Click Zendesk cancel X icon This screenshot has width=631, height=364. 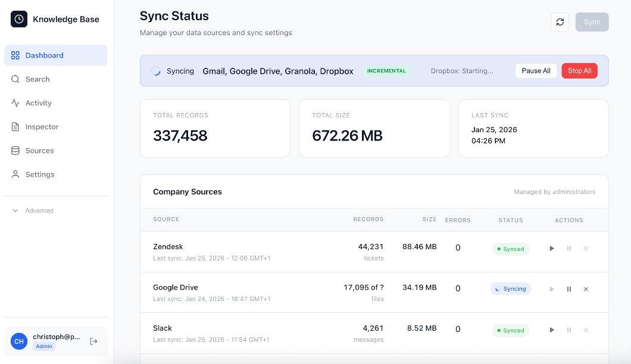(x=586, y=249)
